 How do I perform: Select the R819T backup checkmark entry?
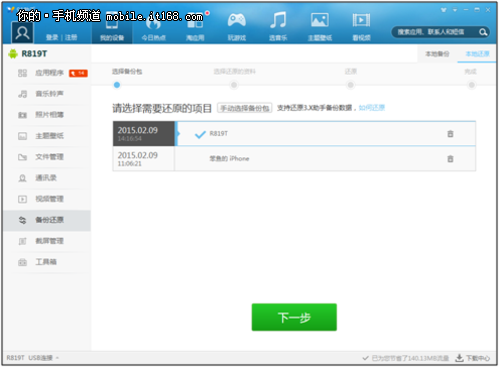coord(211,134)
